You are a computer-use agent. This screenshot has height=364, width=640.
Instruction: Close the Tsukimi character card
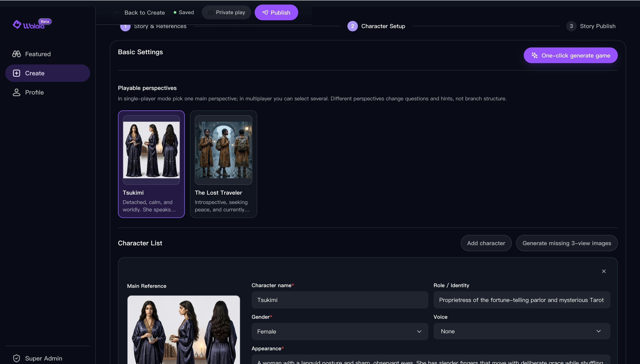[x=604, y=271]
